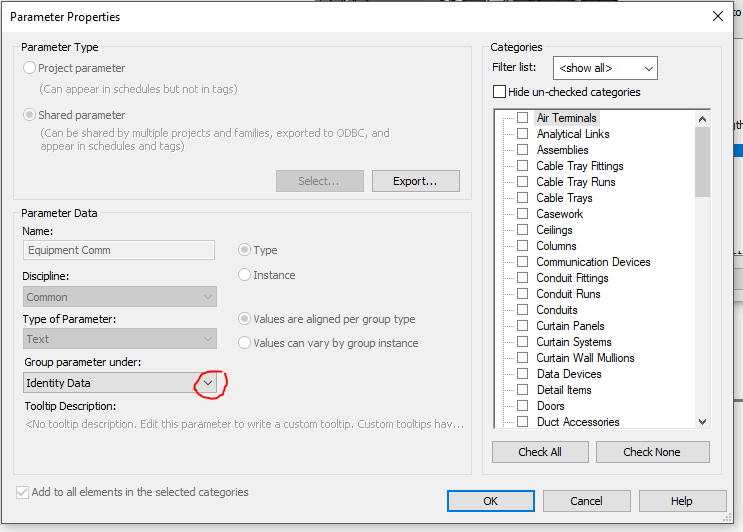Select Values can vary by group instance
Image resolution: width=743 pixels, height=532 pixels.
tap(244, 343)
